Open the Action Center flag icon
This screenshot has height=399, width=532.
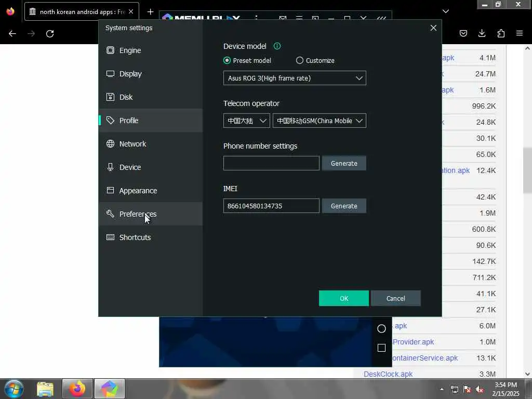tap(467, 390)
